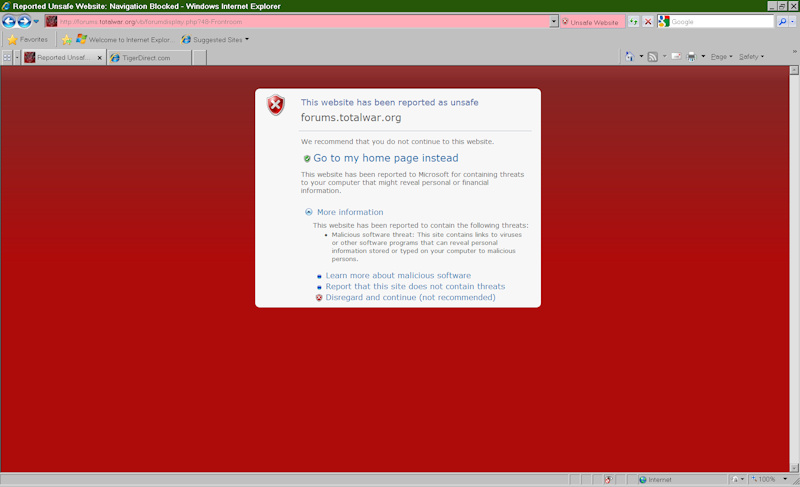The image size is (800, 487).
Task: Click the vertical scrollbar down arrow
Action: pos(794,467)
